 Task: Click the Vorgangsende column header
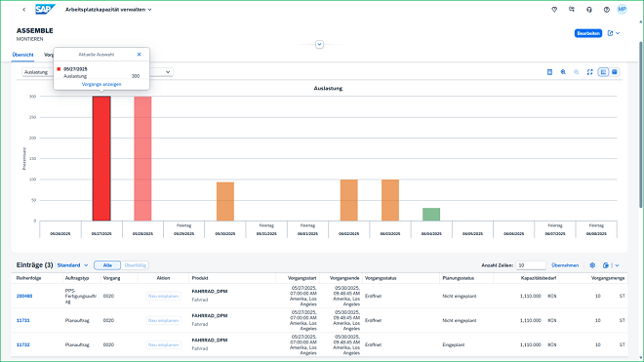click(344, 278)
